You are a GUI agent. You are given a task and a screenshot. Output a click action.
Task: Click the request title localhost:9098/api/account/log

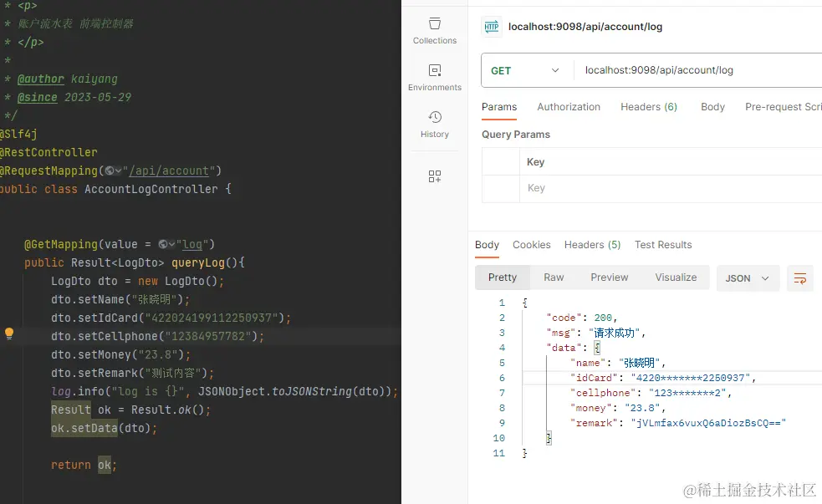[x=585, y=27]
